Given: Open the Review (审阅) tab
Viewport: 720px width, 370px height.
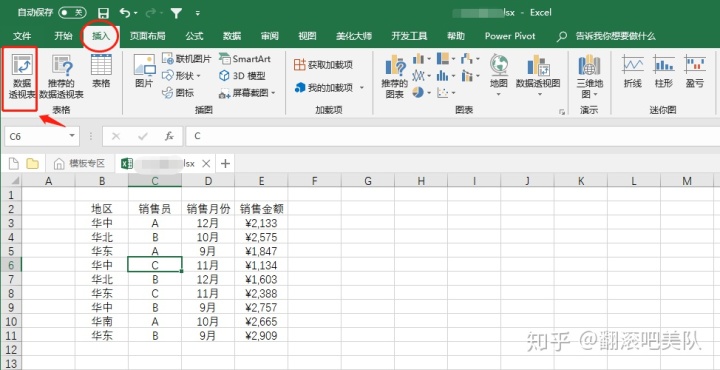Looking at the screenshot, I should [x=270, y=36].
